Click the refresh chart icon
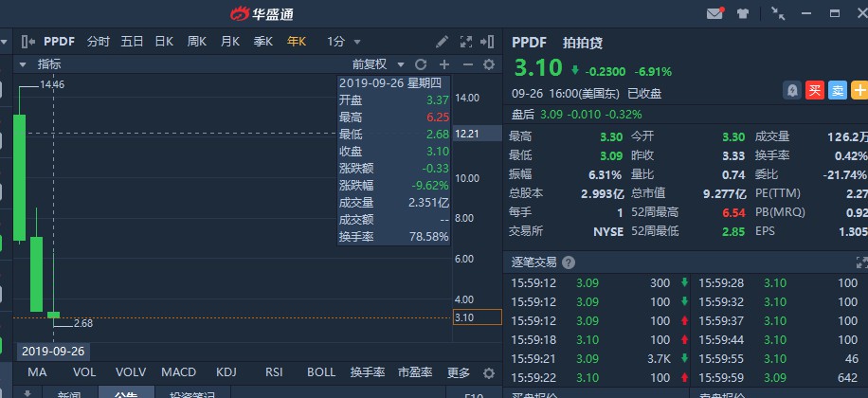 pos(420,64)
